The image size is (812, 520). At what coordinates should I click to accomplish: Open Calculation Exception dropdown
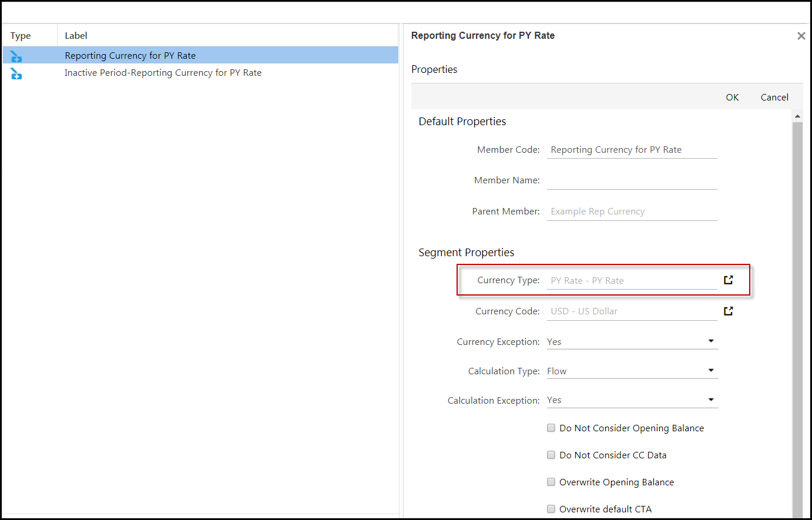(x=632, y=400)
